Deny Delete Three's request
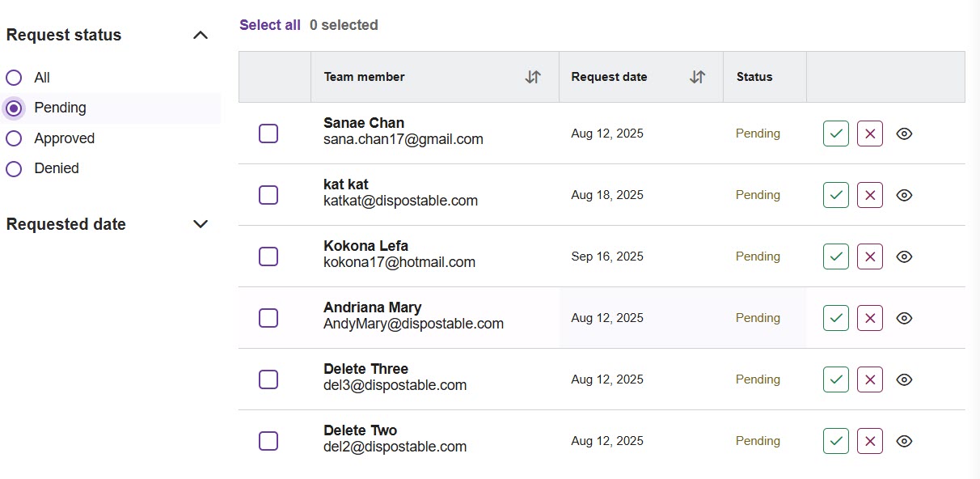Screen dimensions: 980x479 click(870, 379)
